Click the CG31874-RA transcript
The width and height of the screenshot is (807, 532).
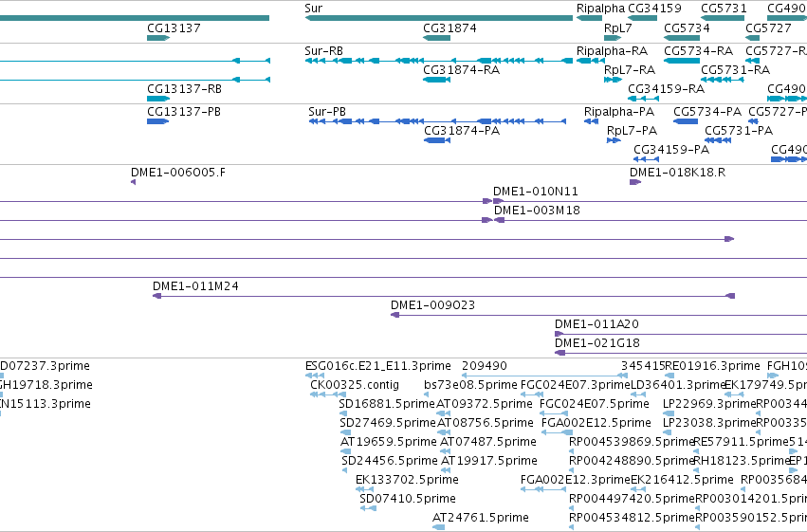(x=436, y=80)
